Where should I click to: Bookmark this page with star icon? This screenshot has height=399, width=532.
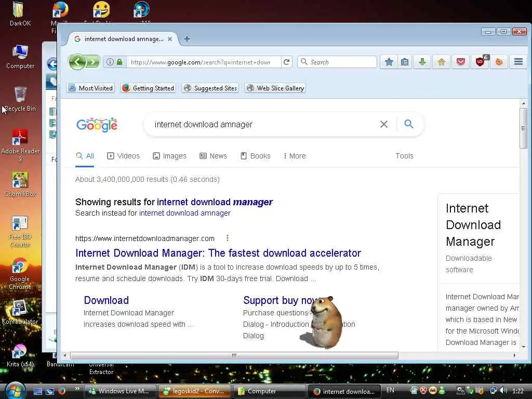[389, 62]
